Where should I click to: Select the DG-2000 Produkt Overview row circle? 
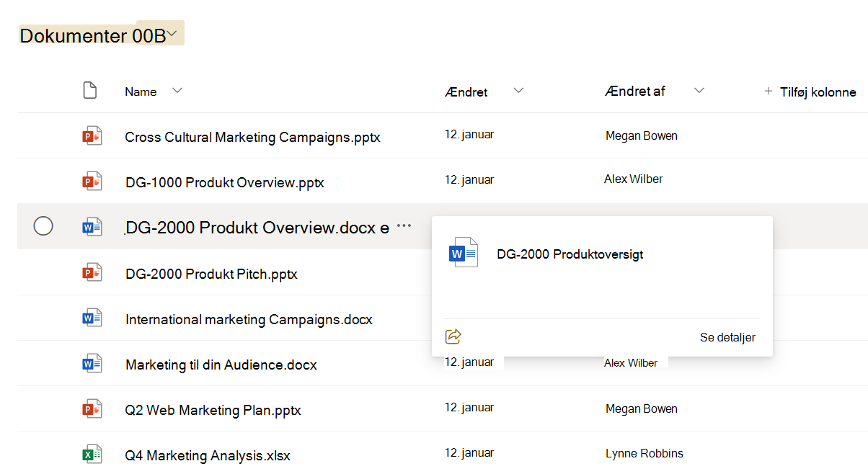[x=43, y=226]
